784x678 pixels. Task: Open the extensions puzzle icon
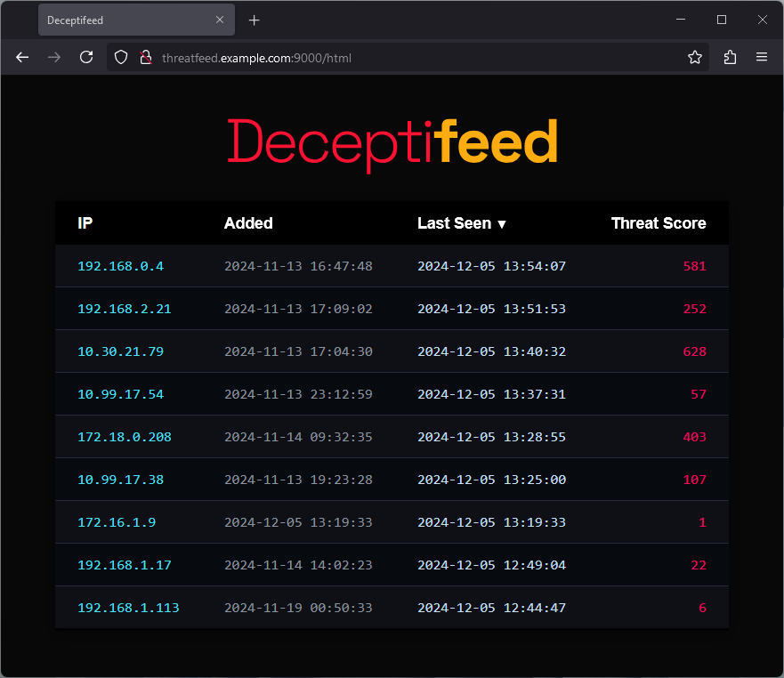pos(730,57)
